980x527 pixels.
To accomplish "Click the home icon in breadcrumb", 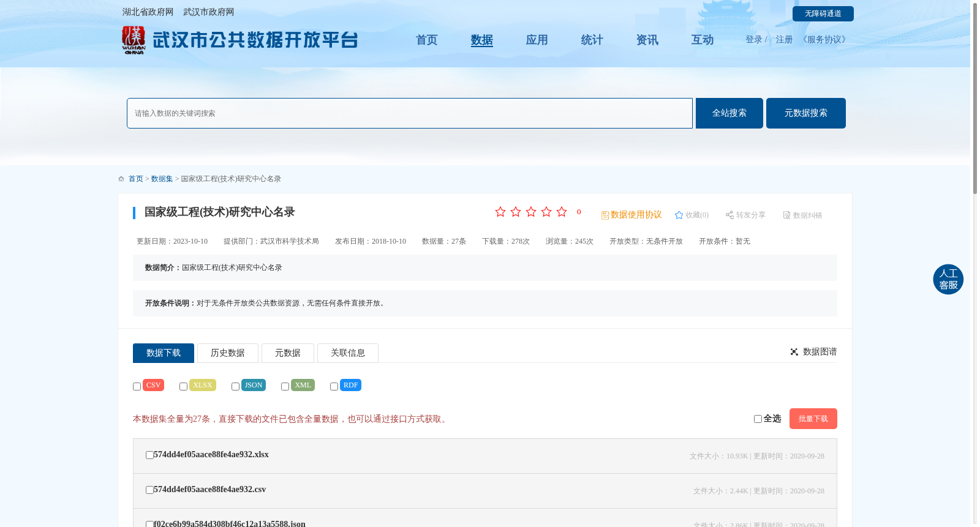I will point(121,179).
